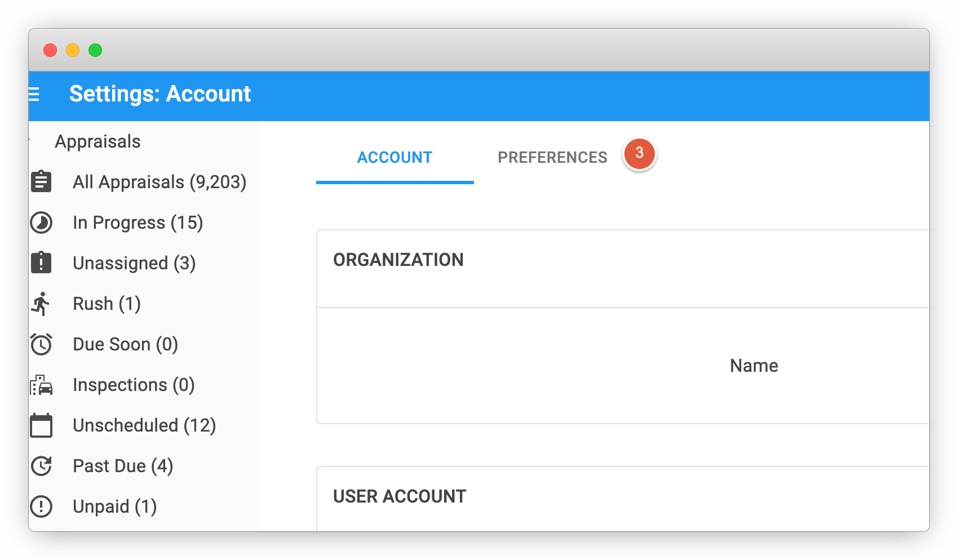This screenshot has width=958, height=560.
Task: Click the Inspections building icon
Action: point(41,385)
